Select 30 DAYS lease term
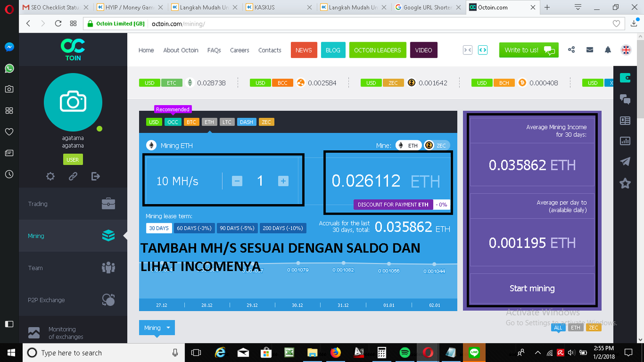This screenshot has width=644, height=362. (x=159, y=228)
